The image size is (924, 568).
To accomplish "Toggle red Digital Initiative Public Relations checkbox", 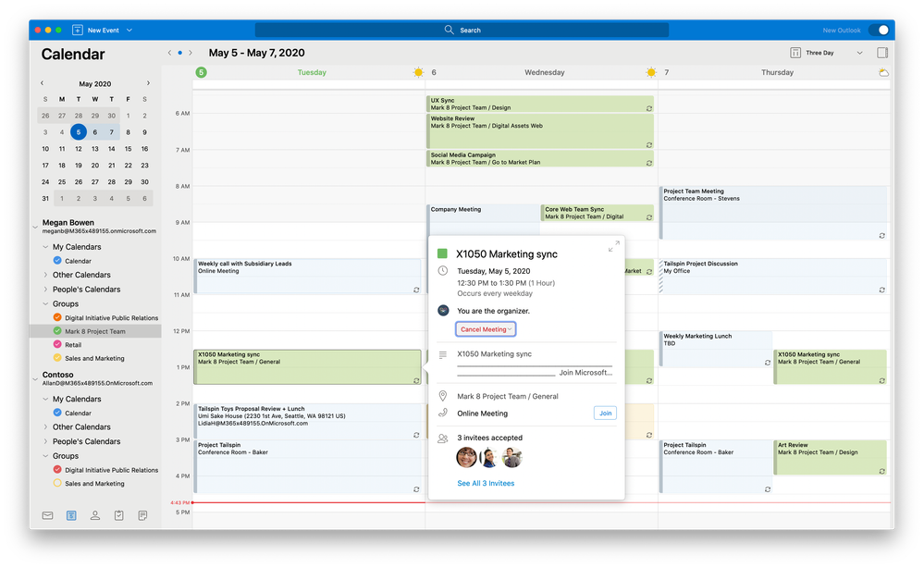I will pyautogui.click(x=57, y=470).
